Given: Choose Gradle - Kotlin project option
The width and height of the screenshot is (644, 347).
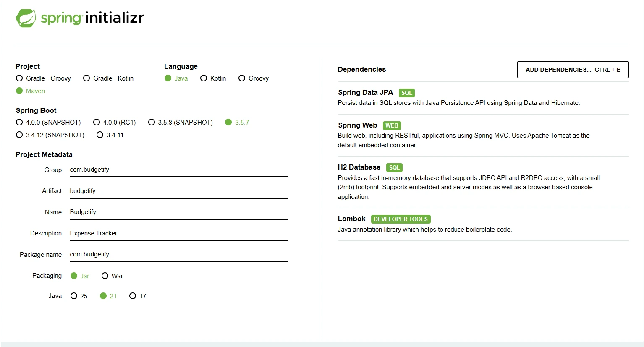Looking at the screenshot, I should [86, 78].
